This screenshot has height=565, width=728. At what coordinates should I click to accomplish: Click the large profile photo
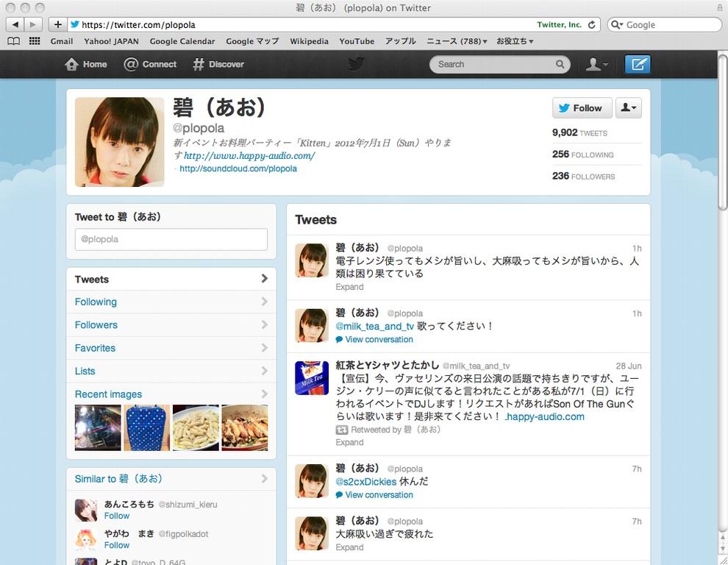coord(119,142)
